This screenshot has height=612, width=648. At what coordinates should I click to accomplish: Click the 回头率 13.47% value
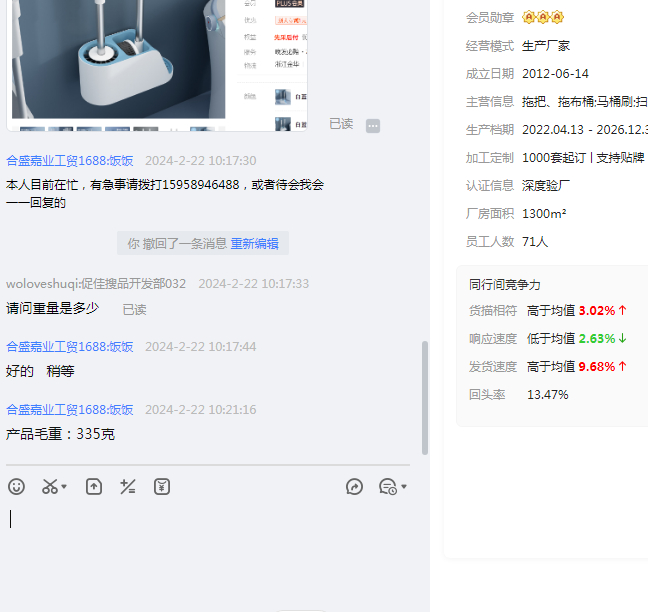[x=548, y=395]
